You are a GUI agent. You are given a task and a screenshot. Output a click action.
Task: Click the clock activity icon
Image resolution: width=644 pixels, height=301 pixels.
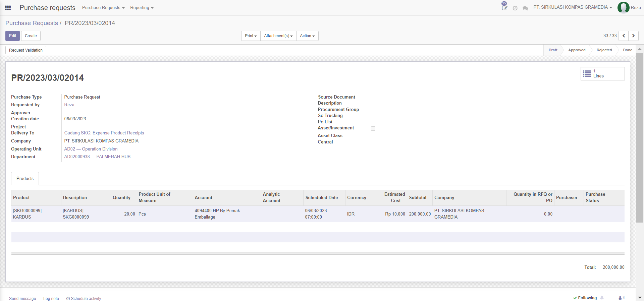click(x=515, y=8)
